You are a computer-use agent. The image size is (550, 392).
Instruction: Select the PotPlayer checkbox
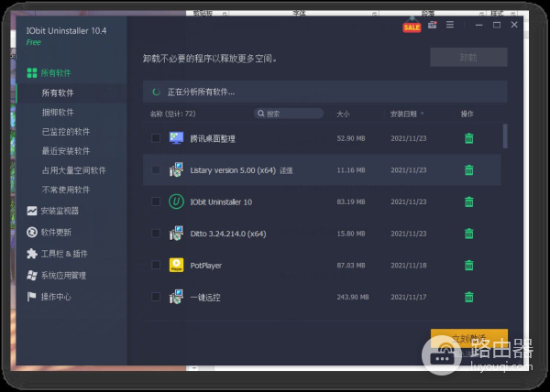(155, 266)
